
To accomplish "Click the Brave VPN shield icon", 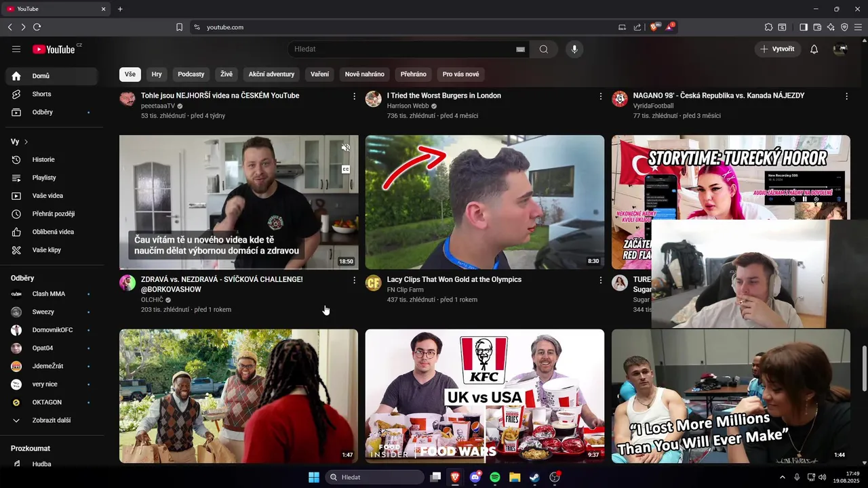I will click(844, 27).
